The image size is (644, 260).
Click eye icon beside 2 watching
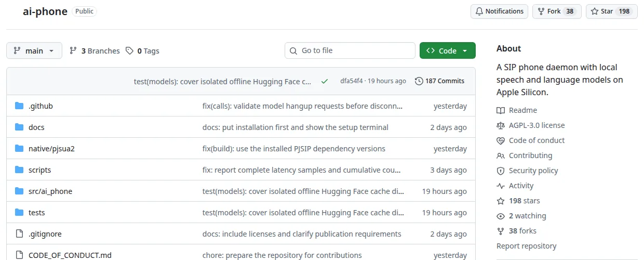pyautogui.click(x=501, y=216)
